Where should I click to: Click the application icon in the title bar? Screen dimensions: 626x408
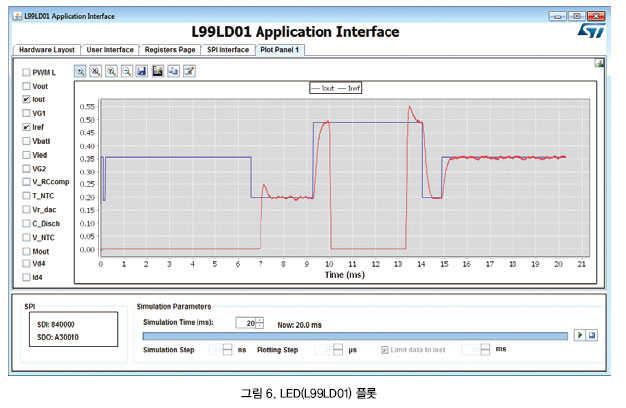pyautogui.click(x=17, y=16)
